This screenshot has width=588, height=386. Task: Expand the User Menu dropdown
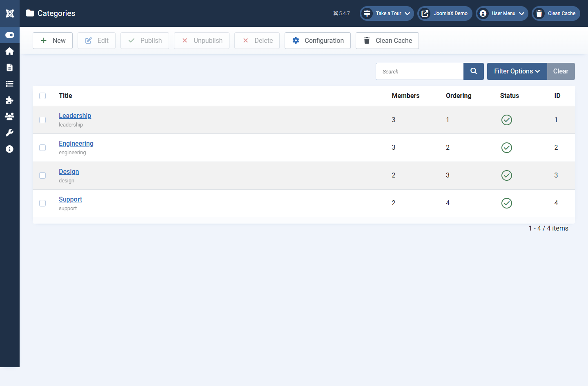[502, 13]
